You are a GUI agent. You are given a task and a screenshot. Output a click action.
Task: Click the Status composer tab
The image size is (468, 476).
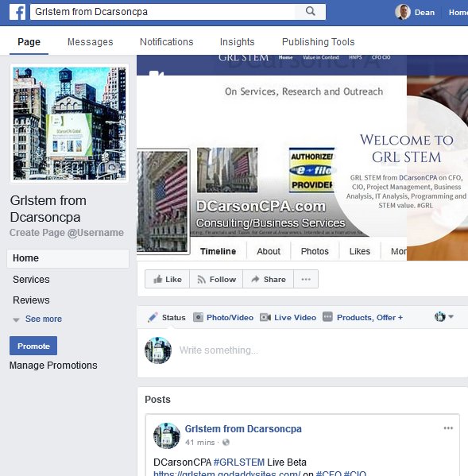pos(167,317)
